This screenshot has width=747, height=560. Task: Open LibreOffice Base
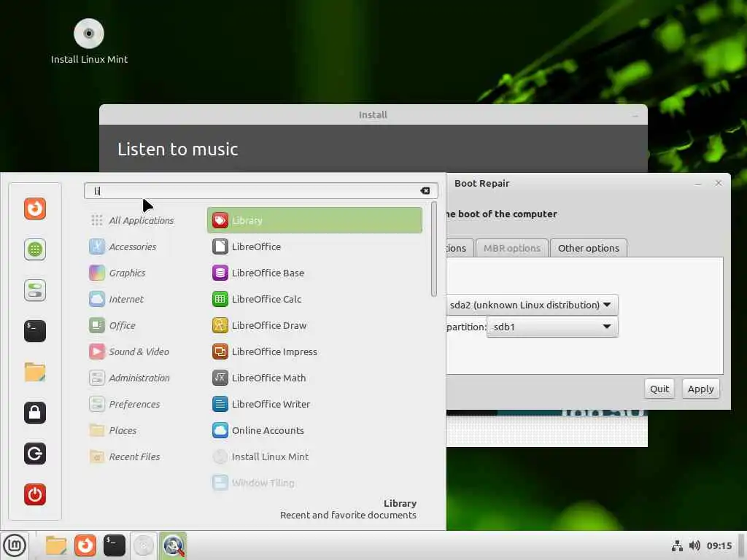pos(314,273)
